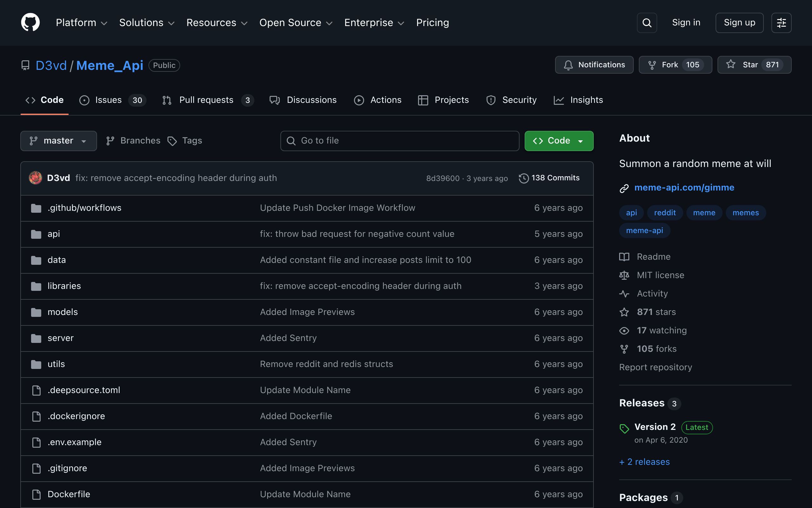Expand the Solutions menu

[147, 23]
